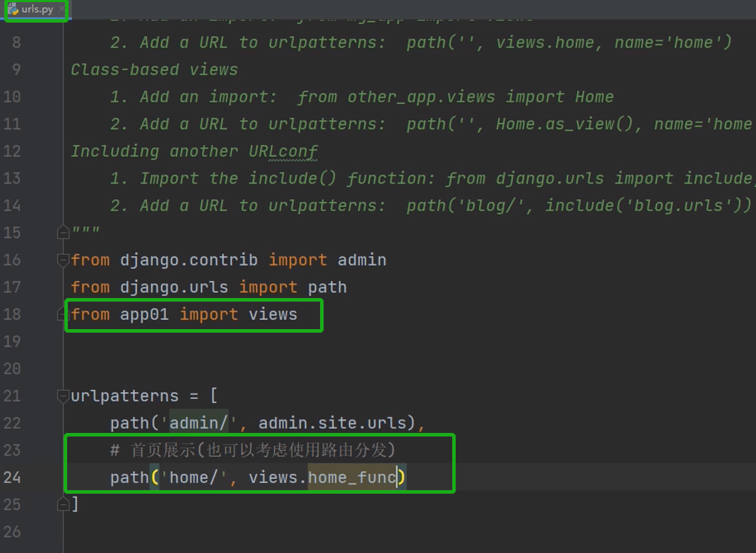
Task: Close the urls.py editor tab
Action: coord(61,10)
